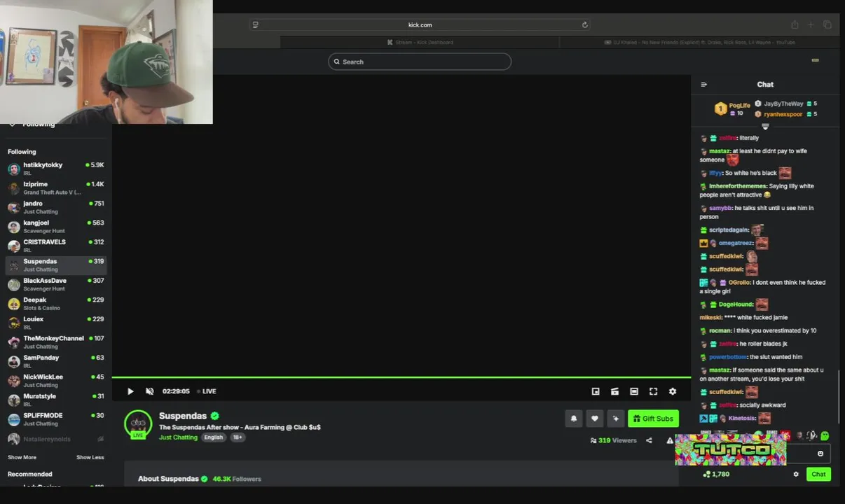Click the English language tag
This screenshot has width=845, height=504.
(214, 437)
